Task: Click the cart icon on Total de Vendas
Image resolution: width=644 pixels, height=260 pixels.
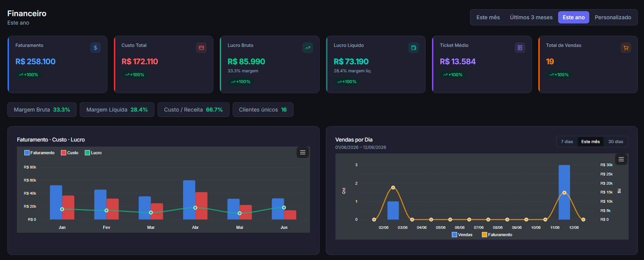Action: tap(626, 48)
